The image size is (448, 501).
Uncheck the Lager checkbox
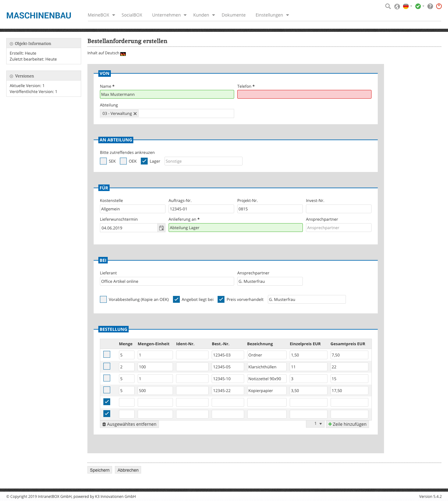point(144,161)
